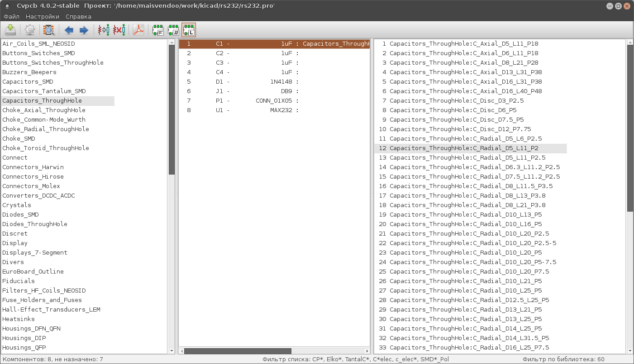634x364 pixels.
Task: Open footprint documentation PDF
Action: pos(138,30)
